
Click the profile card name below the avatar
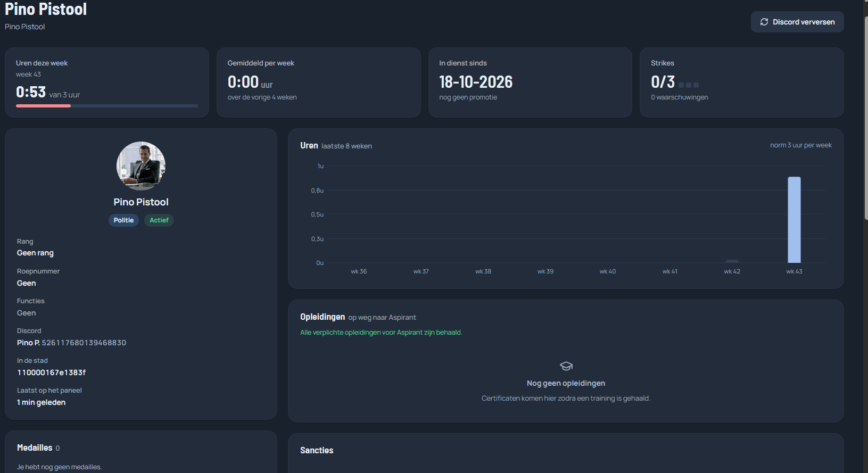coord(141,202)
